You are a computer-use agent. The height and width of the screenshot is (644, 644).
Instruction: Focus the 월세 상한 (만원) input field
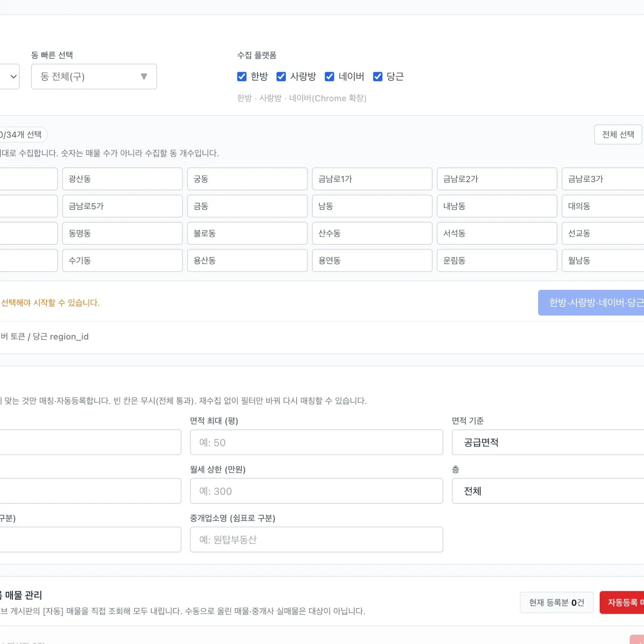click(316, 491)
